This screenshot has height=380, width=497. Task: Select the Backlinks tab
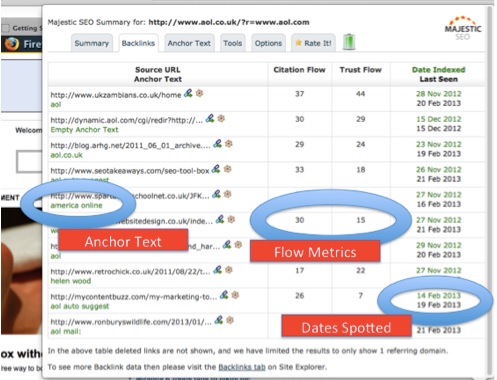pyautogui.click(x=138, y=43)
